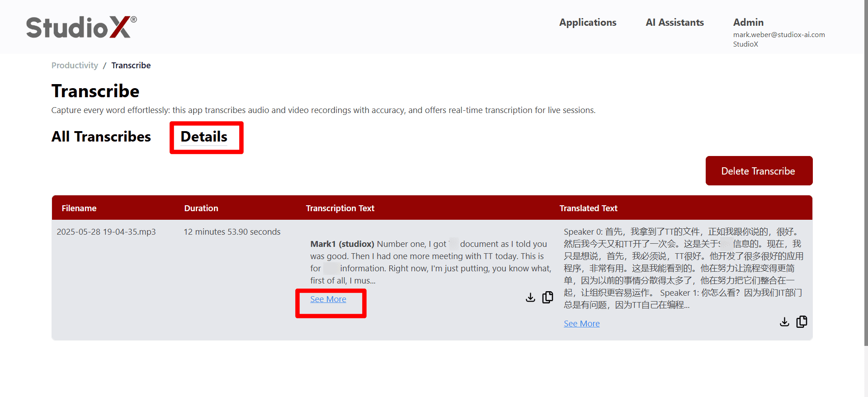Go to Productivity via breadcrumb

pos(75,66)
